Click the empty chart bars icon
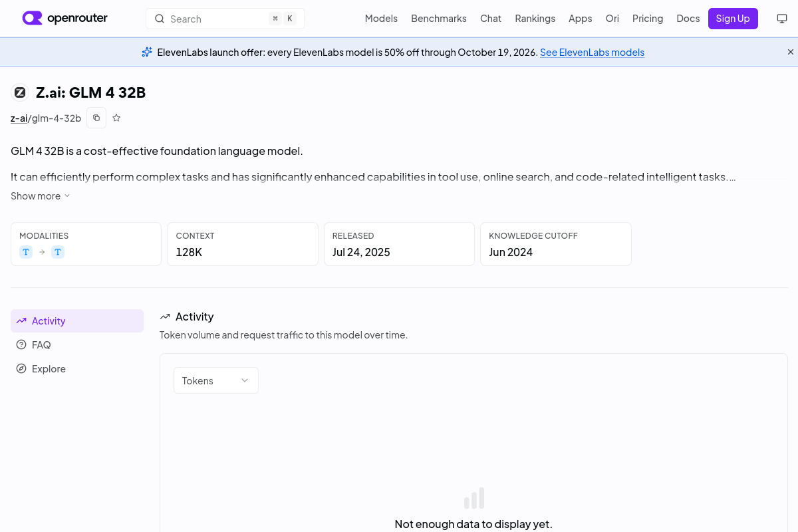798x532 pixels. (x=473, y=498)
